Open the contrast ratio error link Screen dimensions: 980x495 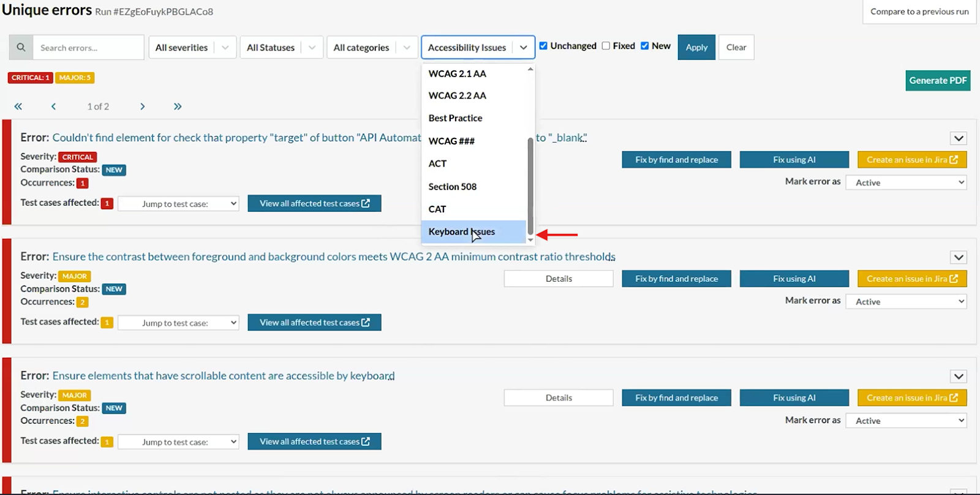[334, 257]
